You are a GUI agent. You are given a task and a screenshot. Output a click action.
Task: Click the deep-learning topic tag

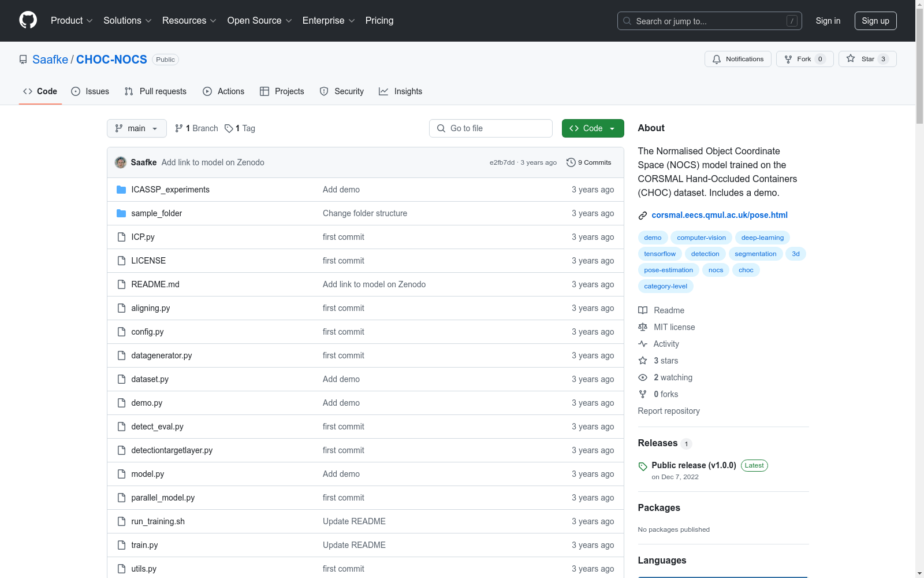[762, 238]
